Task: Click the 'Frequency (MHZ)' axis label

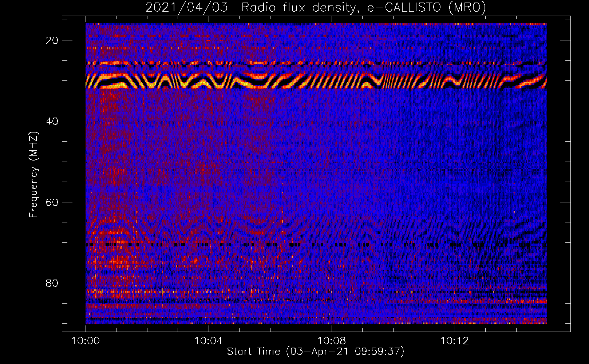Action: click(x=33, y=175)
